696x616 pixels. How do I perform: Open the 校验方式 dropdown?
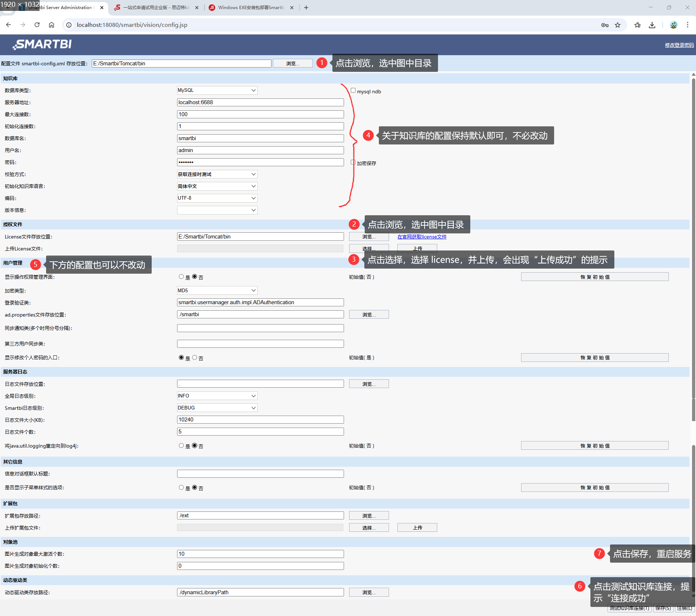click(217, 174)
